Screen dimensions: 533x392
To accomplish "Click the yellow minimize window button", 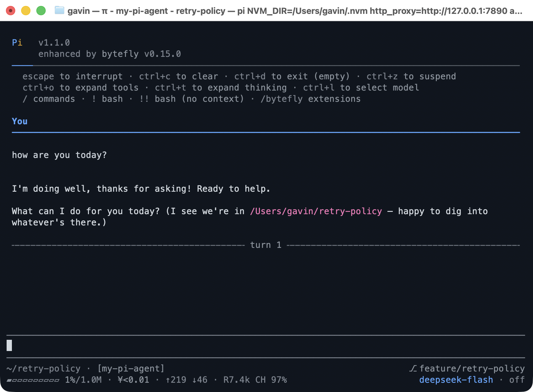I will [26, 11].
